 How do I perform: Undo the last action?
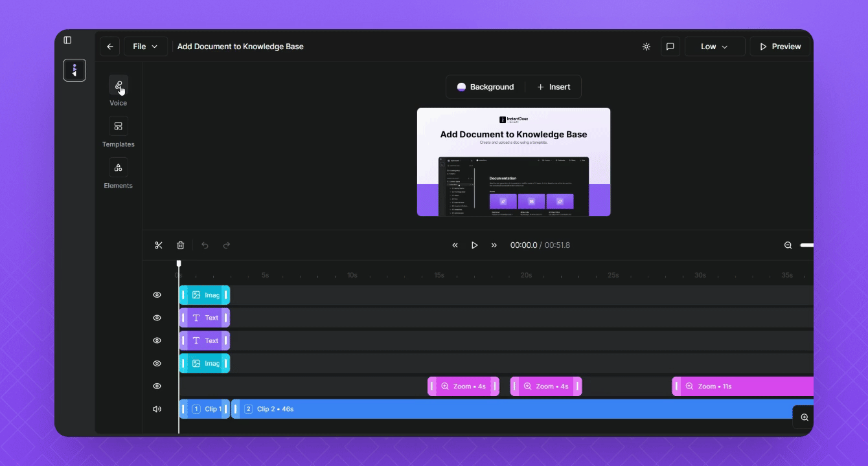205,245
